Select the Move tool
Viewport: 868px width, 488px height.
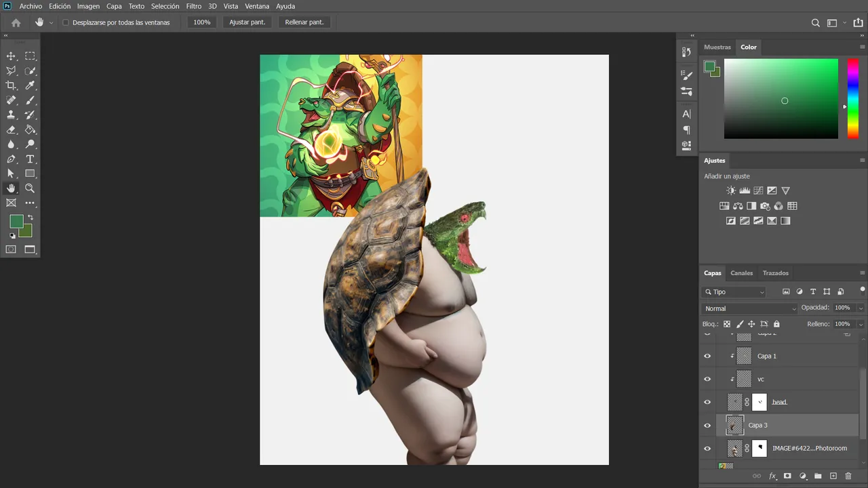[11, 56]
